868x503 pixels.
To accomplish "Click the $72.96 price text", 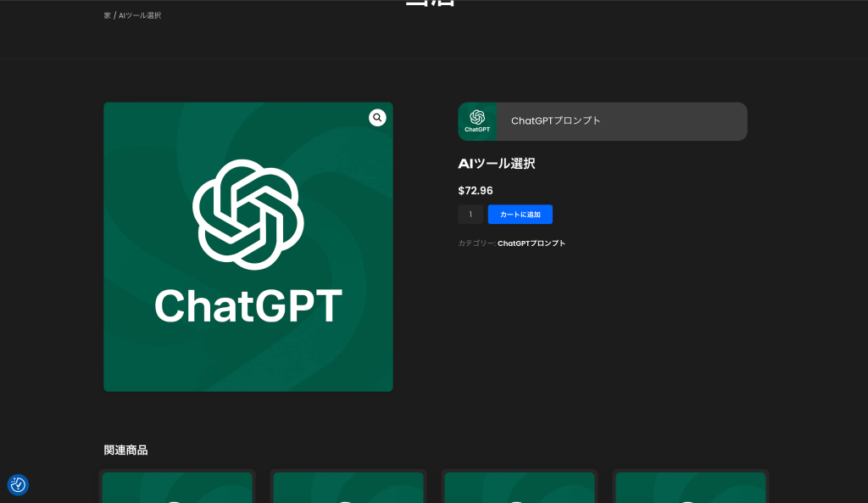I will pos(476,191).
